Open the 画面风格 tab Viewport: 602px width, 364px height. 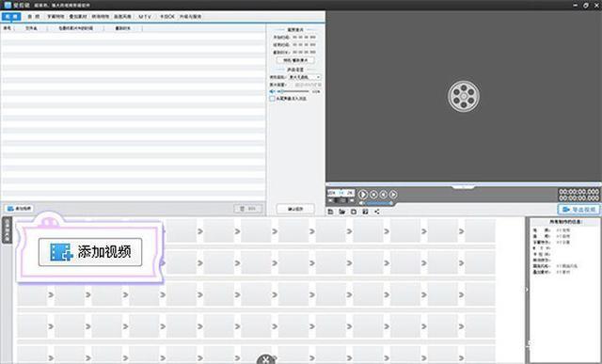[x=122, y=17]
